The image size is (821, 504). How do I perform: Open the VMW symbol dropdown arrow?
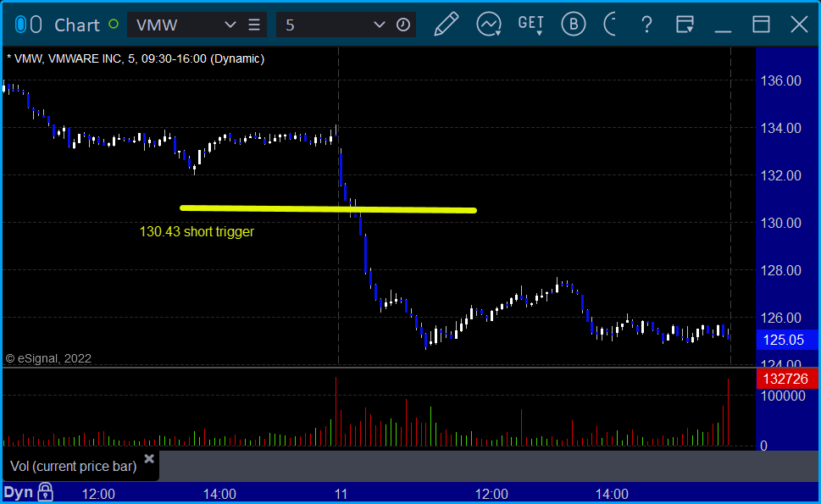[230, 25]
